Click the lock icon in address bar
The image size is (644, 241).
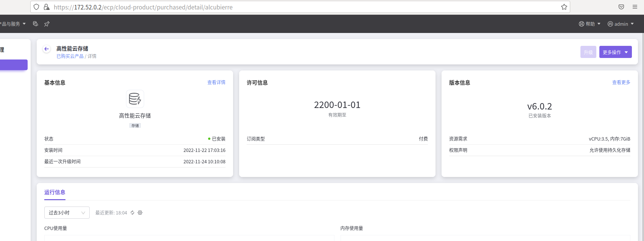pos(47,7)
